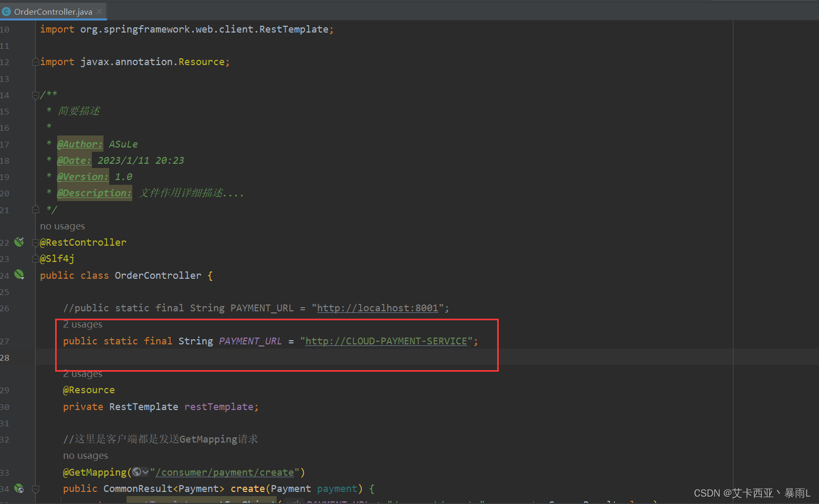Click 'no usages' hint above @GetMapping
819x504 pixels.
click(x=86, y=456)
